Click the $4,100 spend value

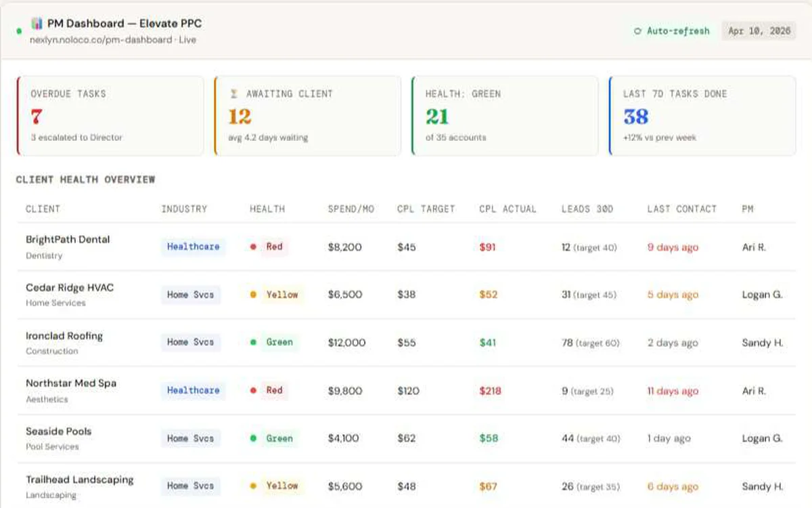tap(344, 438)
